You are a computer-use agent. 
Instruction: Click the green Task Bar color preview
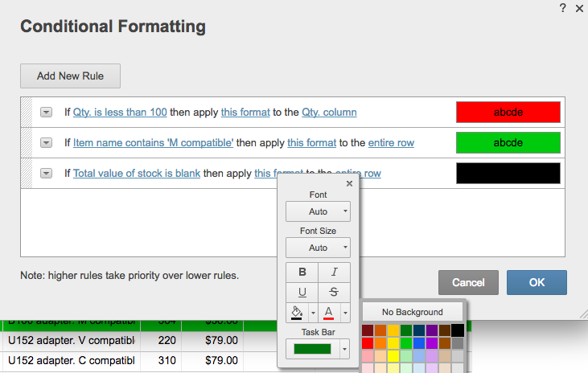pos(312,350)
